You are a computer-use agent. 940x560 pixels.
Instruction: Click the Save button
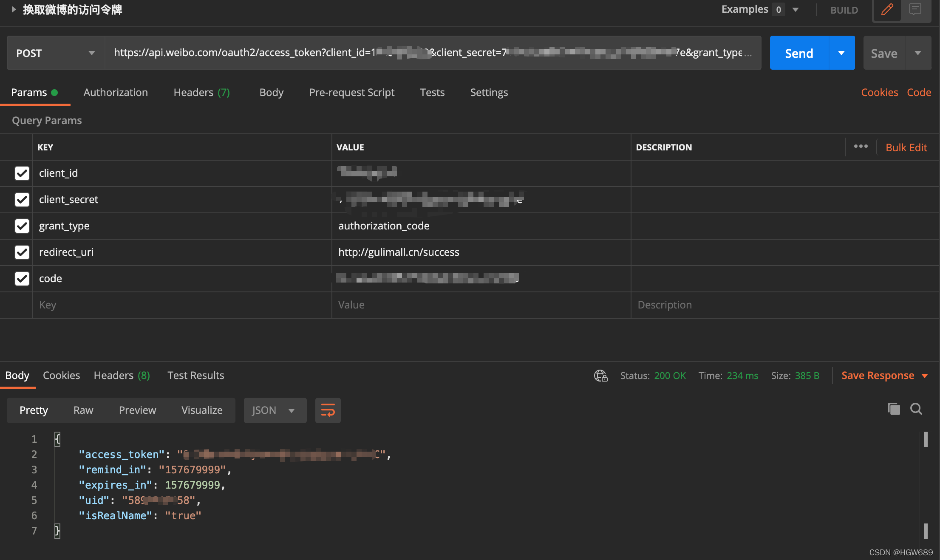(884, 53)
